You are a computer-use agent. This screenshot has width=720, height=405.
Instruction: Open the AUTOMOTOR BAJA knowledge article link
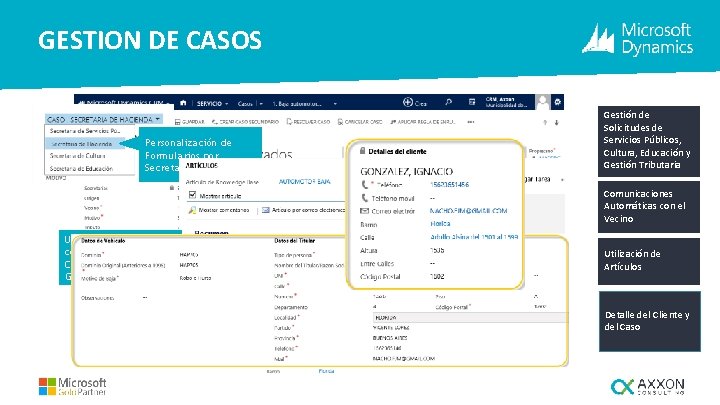tap(304, 182)
